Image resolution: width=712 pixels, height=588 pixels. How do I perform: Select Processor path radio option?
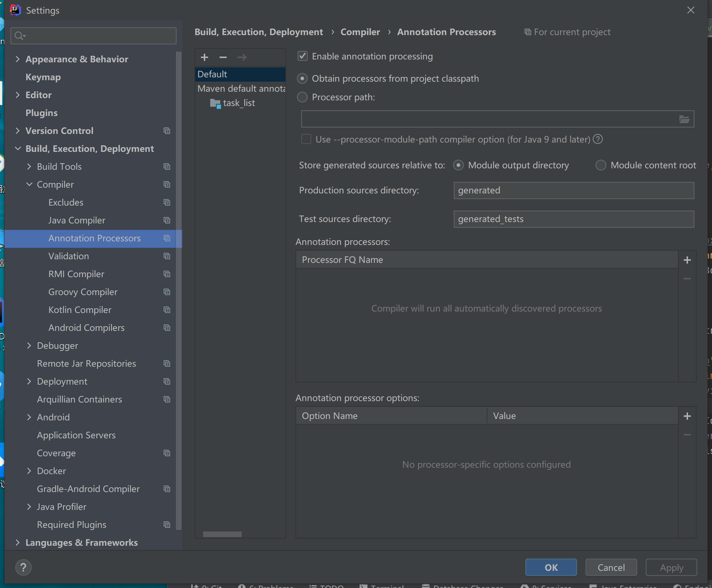302,97
